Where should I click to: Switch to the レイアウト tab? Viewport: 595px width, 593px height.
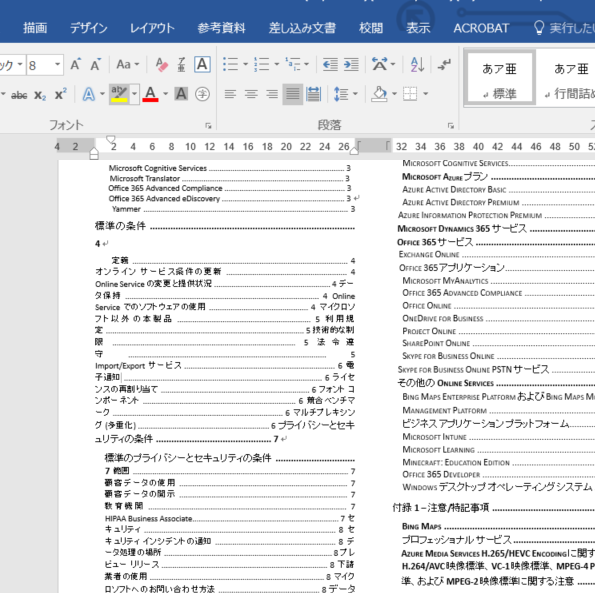point(152,28)
